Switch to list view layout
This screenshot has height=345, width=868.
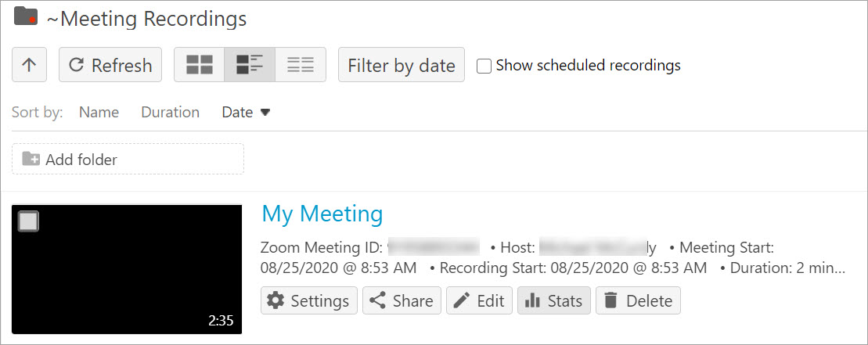(x=301, y=65)
